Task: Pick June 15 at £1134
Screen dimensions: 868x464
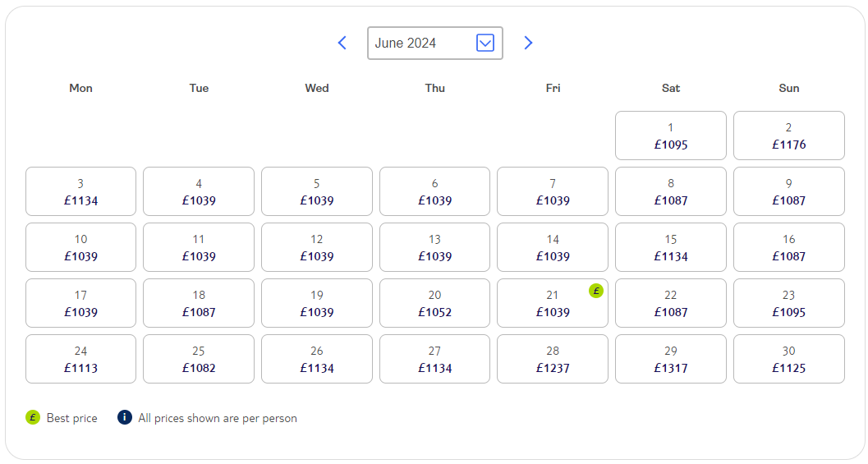Action: [670, 247]
